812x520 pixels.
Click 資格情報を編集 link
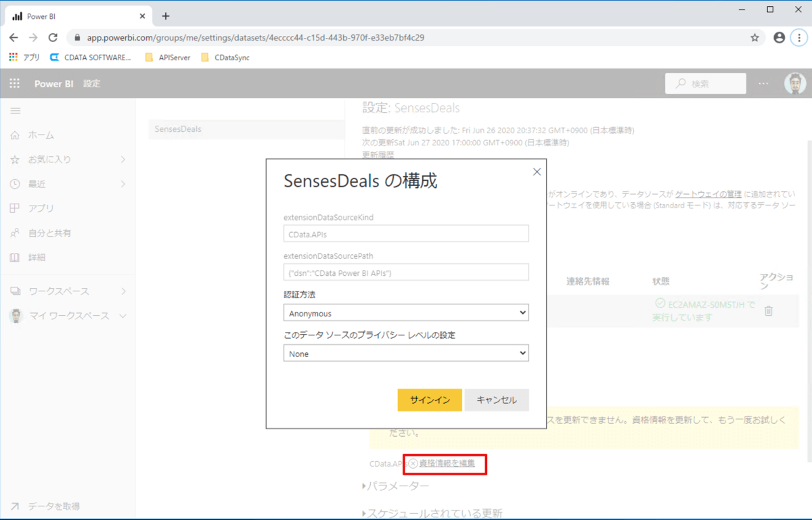447,463
